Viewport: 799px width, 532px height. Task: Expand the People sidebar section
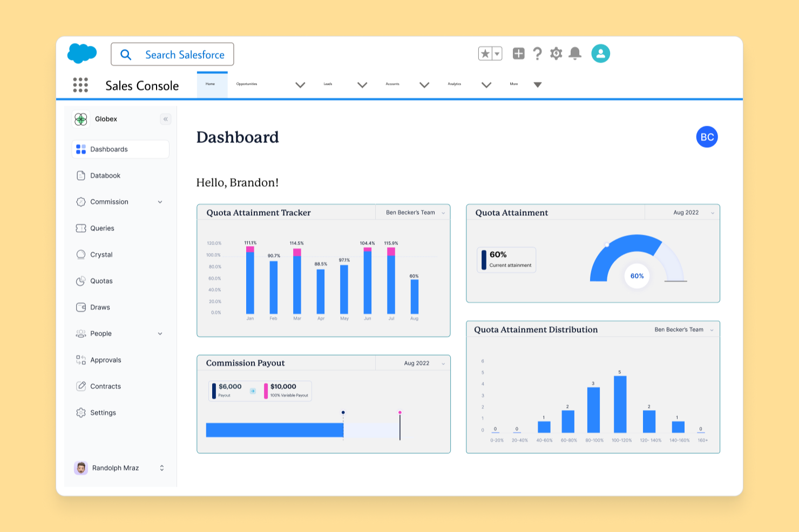point(160,333)
